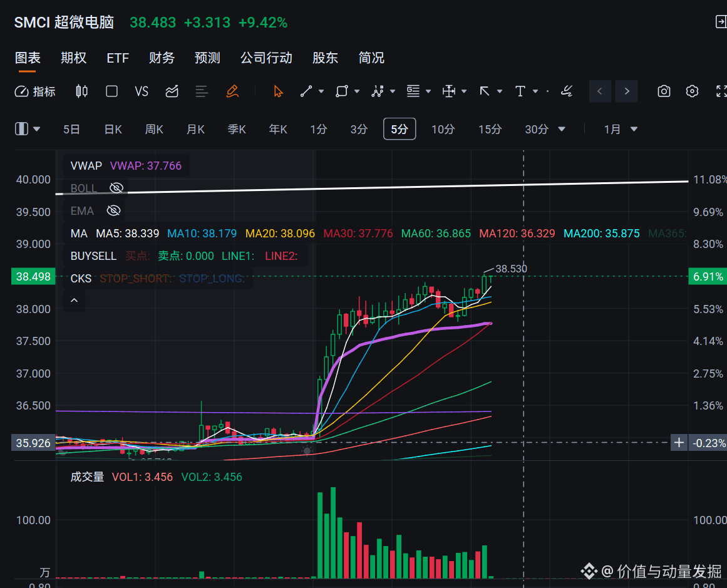
Task: Show the hidden BOLL indicator
Action: tap(116, 188)
